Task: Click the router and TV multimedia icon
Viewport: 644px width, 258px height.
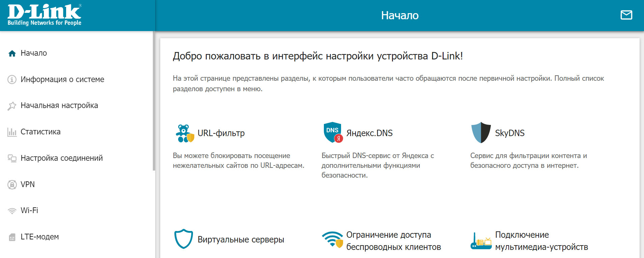Action: click(x=481, y=241)
